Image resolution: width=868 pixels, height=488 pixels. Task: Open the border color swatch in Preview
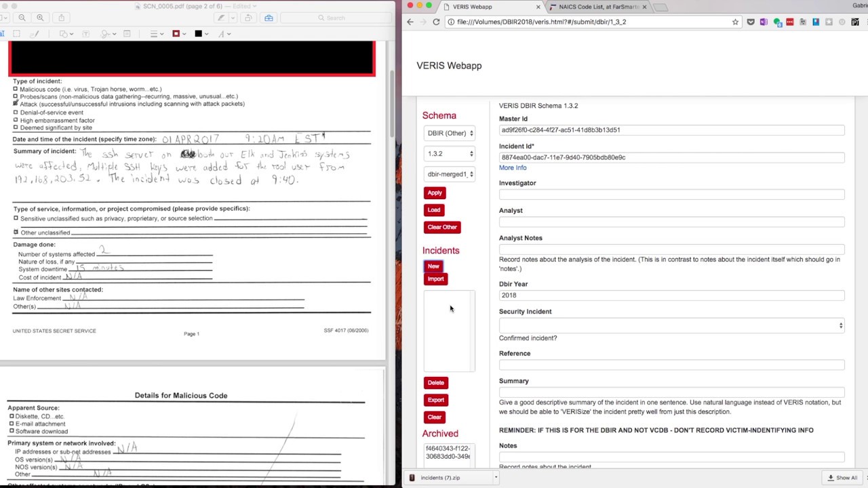178,34
